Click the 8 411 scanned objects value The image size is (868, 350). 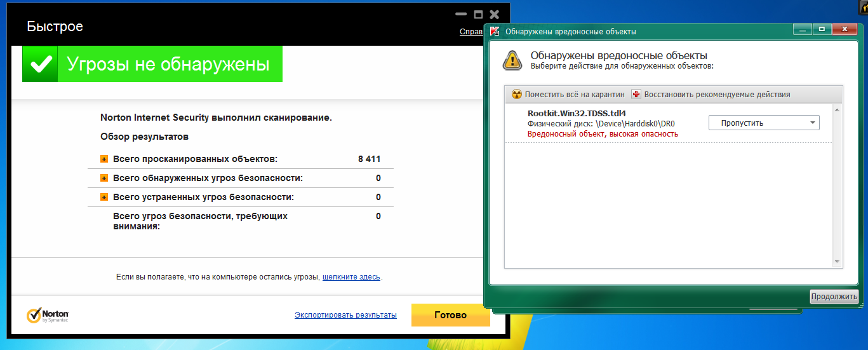369,159
